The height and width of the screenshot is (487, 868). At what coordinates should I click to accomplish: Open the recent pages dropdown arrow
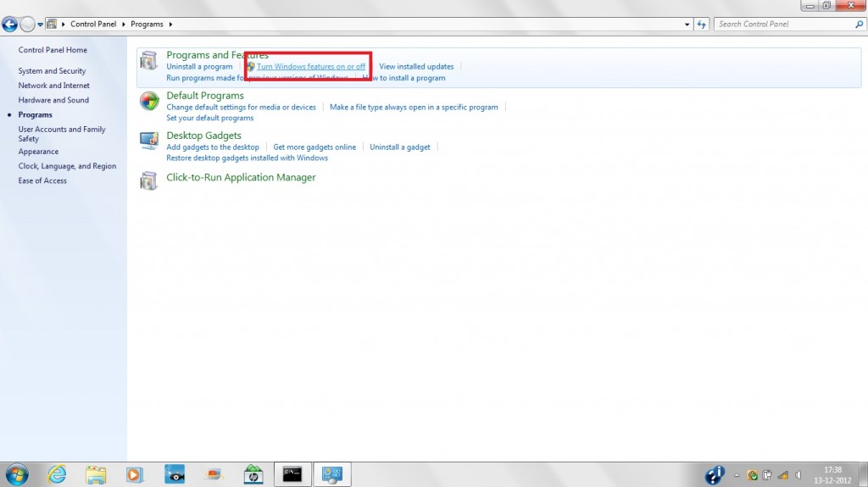coord(40,25)
